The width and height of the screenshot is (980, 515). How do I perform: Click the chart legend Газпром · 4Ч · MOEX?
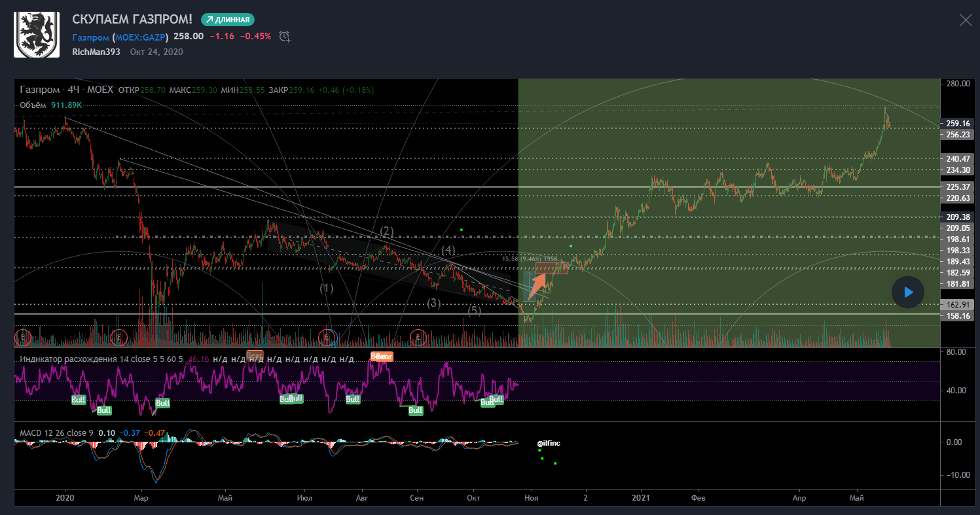(67, 90)
